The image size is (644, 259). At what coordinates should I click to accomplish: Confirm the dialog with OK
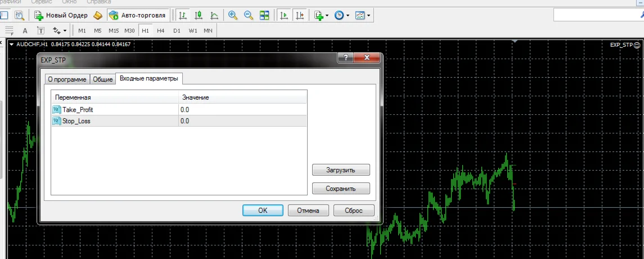[263, 210]
